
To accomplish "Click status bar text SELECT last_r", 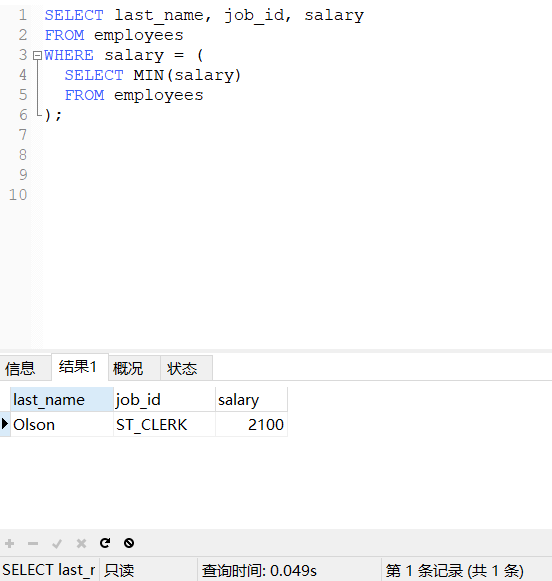I will point(49,570).
